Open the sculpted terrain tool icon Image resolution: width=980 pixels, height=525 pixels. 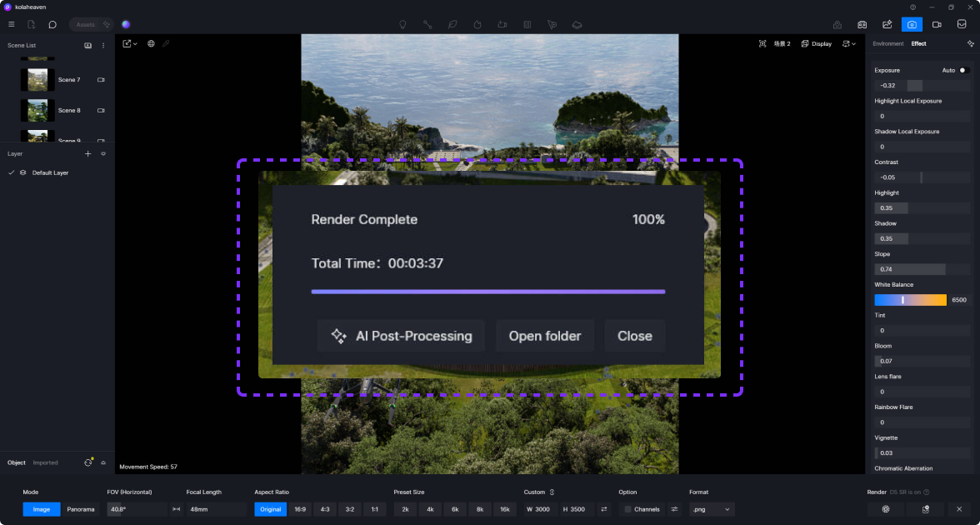(x=577, y=24)
